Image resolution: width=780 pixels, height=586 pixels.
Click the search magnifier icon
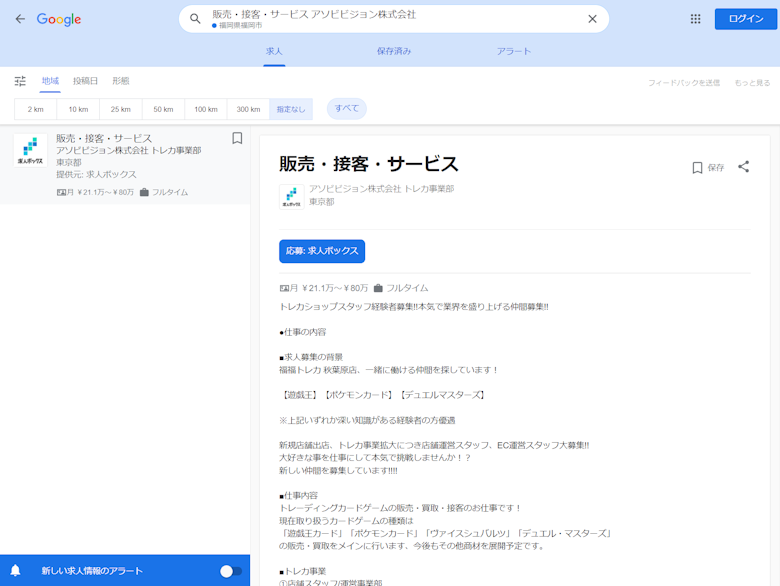point(195,19)
